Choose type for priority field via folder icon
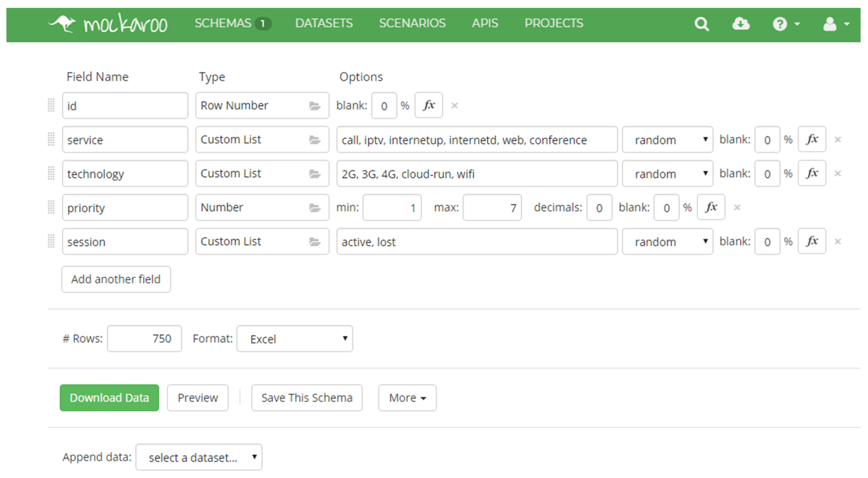 (314, 208)
